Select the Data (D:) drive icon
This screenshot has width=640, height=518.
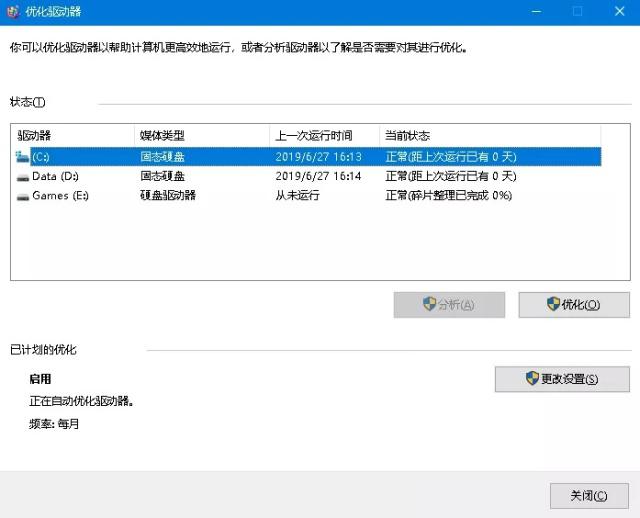point(23,176)
